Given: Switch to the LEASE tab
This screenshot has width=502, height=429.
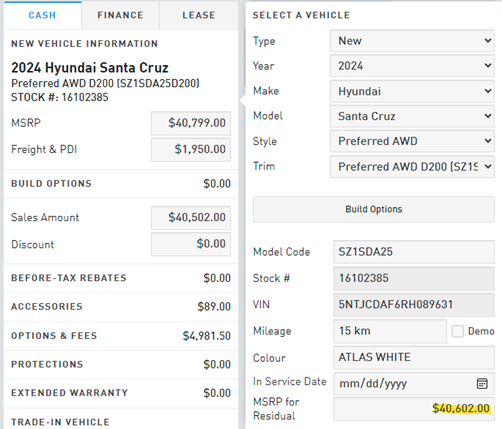Looking at the screenshot, I should (199, 15).
